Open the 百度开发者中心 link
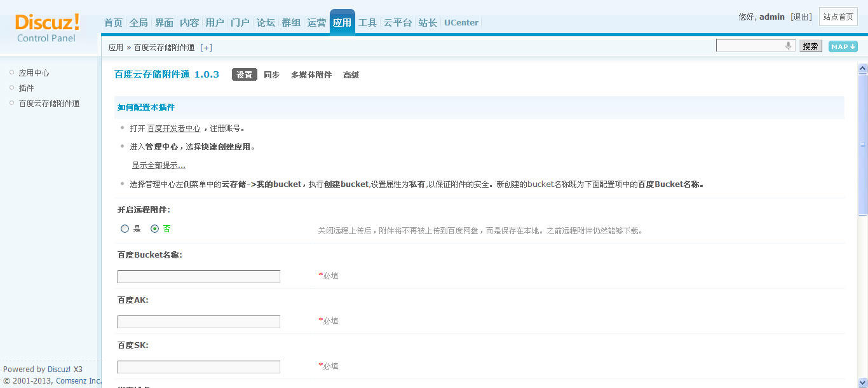Image resolution: width=868 pixels, height=388 pixels. pos(174,128)
